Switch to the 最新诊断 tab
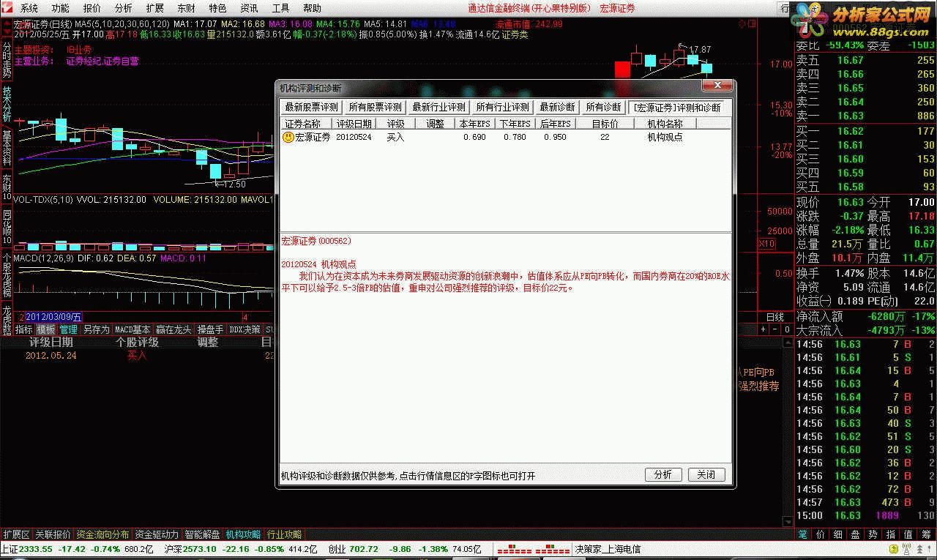This screenshot has width=937, height=560. (x=557, y=107)
